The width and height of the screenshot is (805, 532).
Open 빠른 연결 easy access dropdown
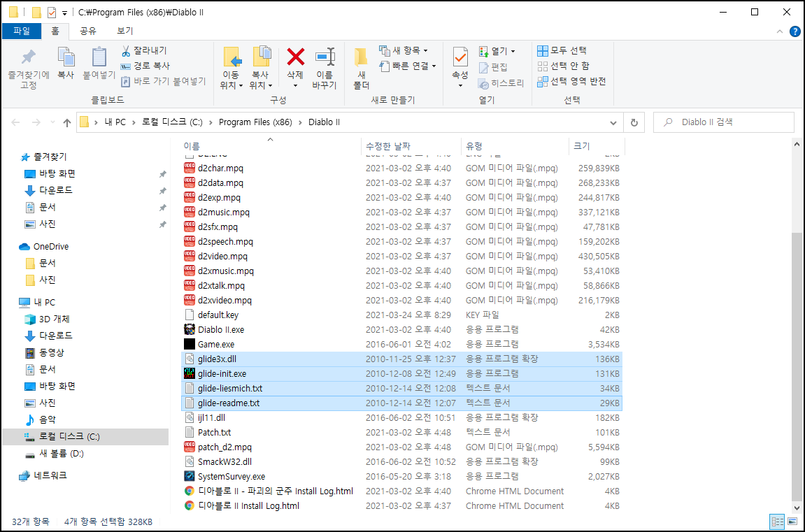(408, 66)
